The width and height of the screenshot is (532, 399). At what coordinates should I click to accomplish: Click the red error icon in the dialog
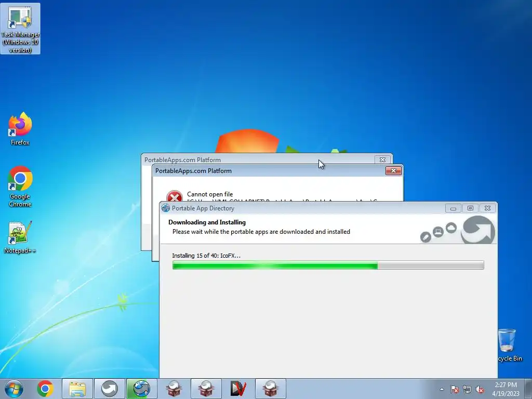click(x=175, y=196)
